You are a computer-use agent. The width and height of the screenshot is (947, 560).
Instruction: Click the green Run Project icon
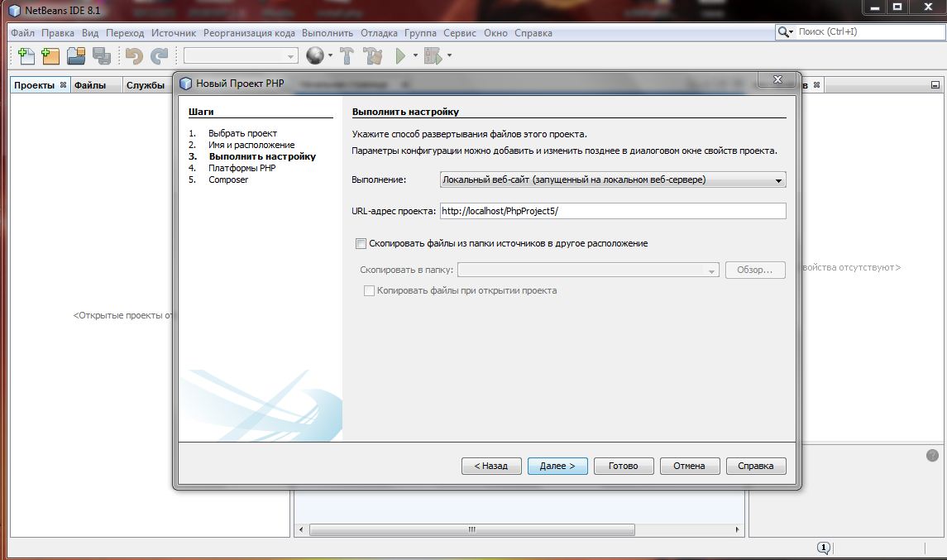point(400,56)
